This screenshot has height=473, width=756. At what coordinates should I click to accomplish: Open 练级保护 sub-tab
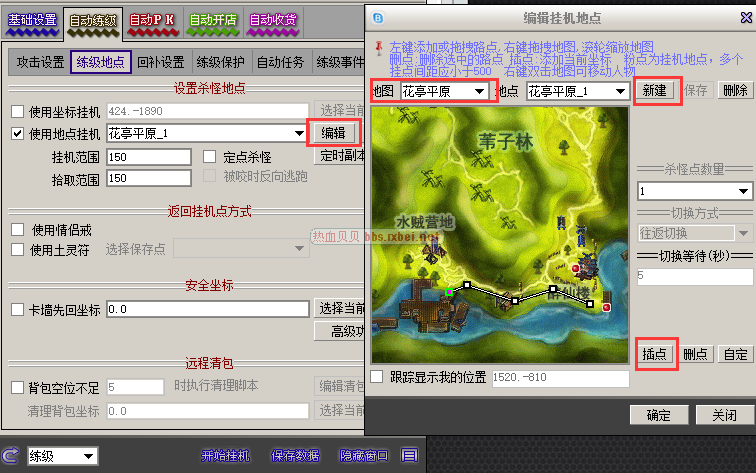[x=221, y=62]
